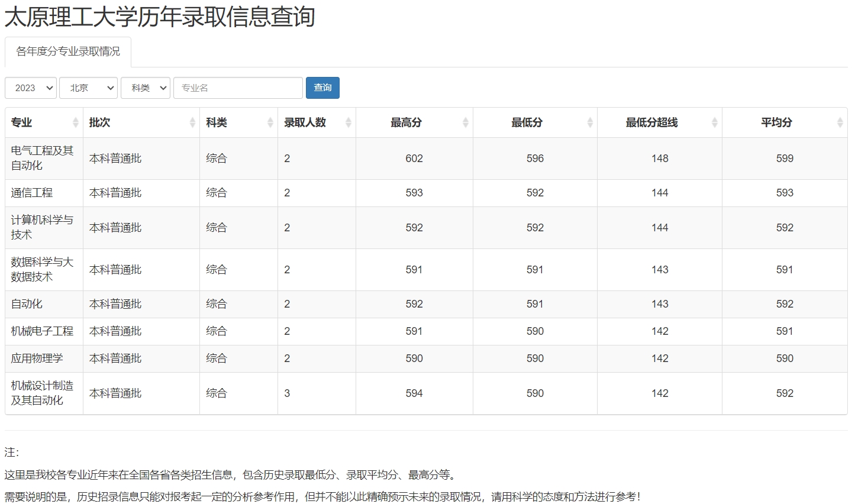Click the 注: note label
The width and height of the screenshot is (855, 504).
(12, 453)
